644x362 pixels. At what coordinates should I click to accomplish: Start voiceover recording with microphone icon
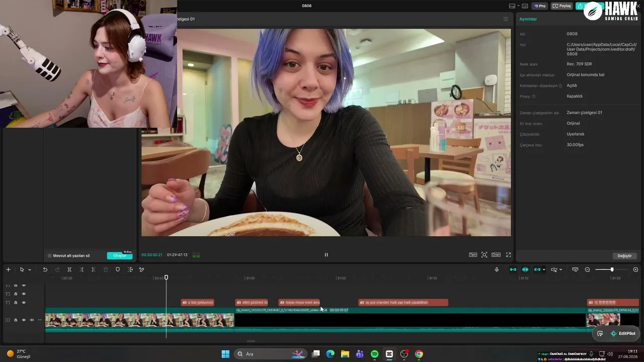coord(497,269)
